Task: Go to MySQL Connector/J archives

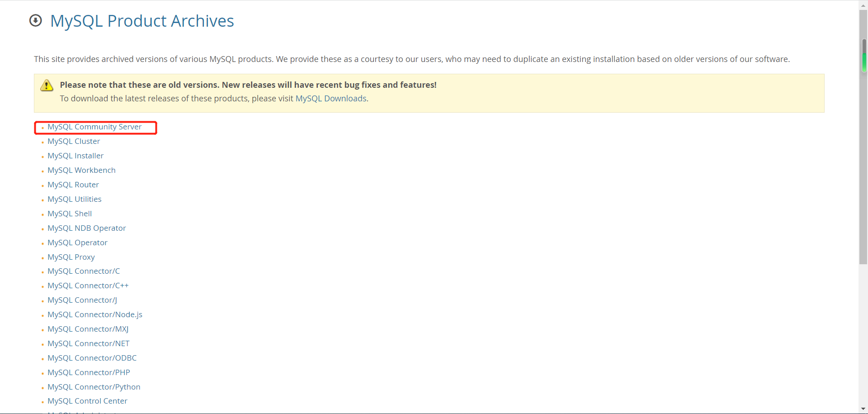Action: click(x=82, y=300)
